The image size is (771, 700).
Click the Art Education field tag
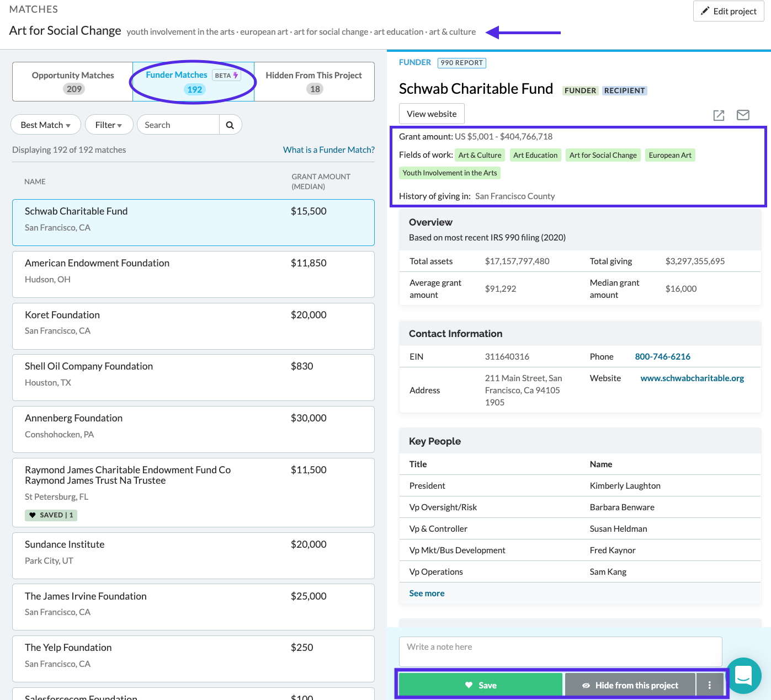coord(535,155)
